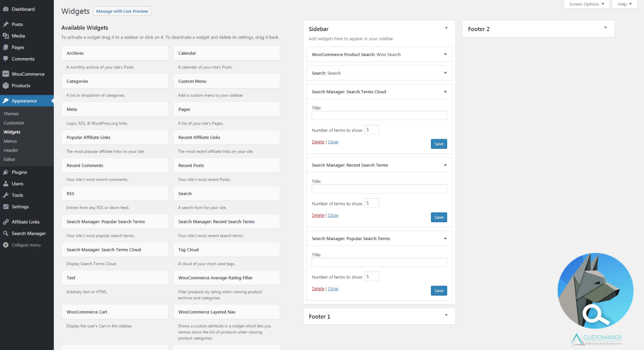Click the Settings sliders icon

[x=6, y=206]
